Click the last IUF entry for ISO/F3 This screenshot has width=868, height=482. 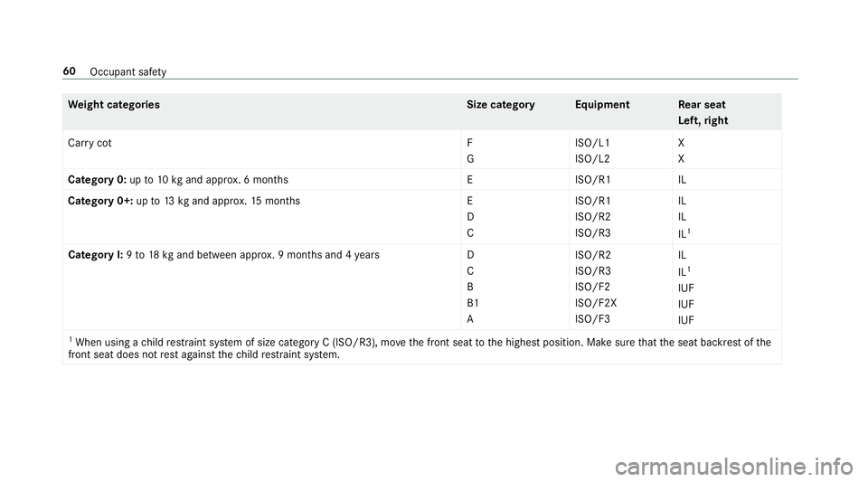686,320
